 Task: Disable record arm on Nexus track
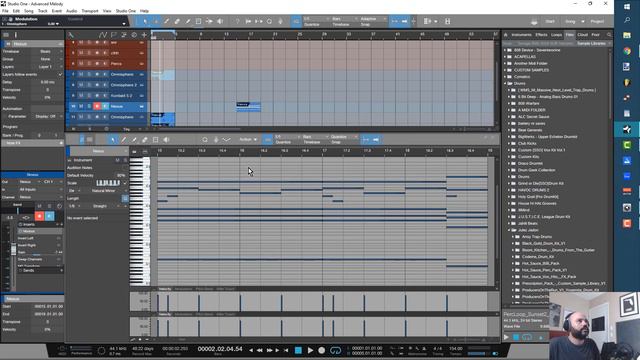point(97,106)
